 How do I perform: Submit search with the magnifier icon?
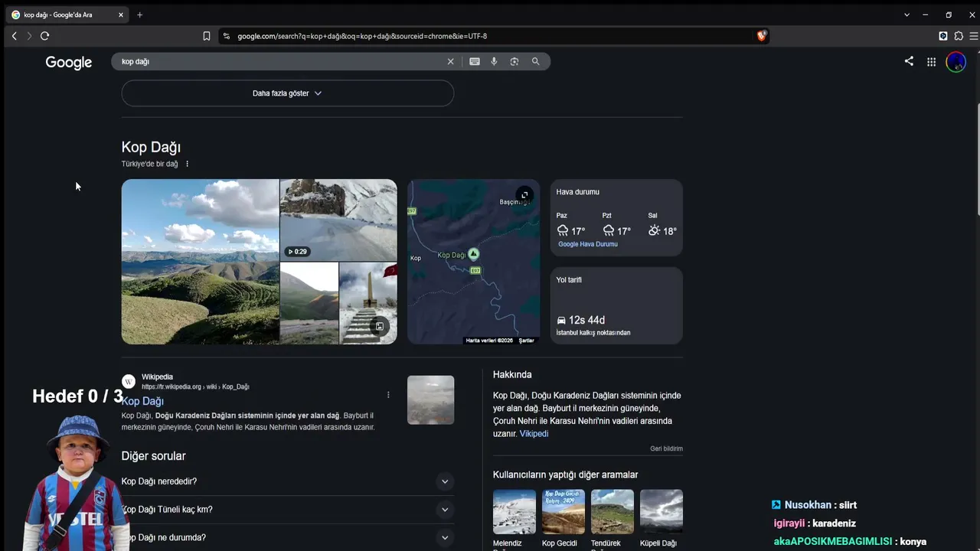pos(535,61)
